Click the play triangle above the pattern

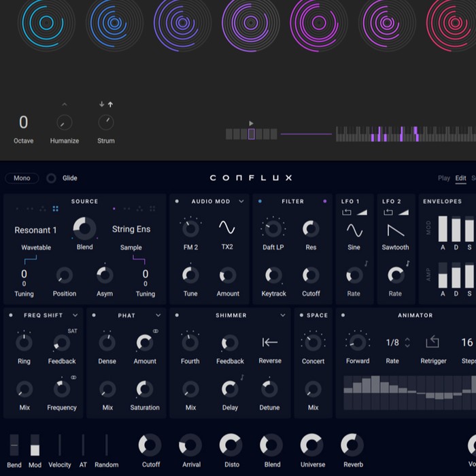(x=251, y=123)
